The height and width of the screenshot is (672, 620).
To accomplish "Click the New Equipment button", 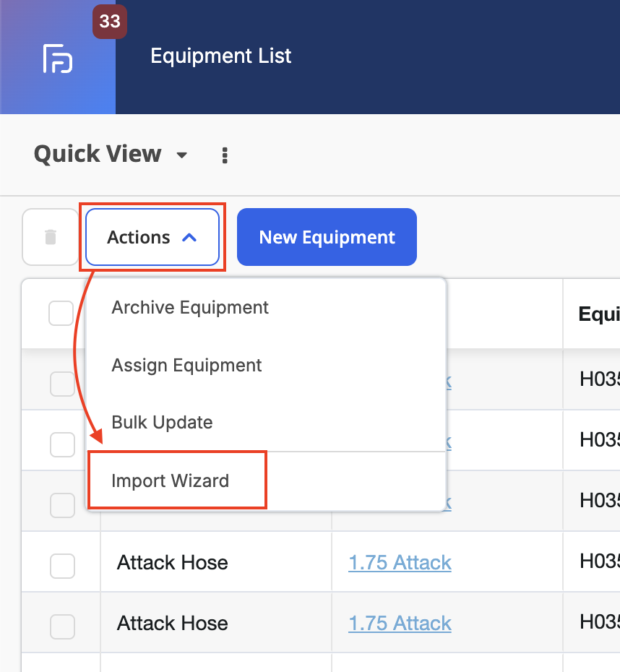I will (x=327, y=237).
